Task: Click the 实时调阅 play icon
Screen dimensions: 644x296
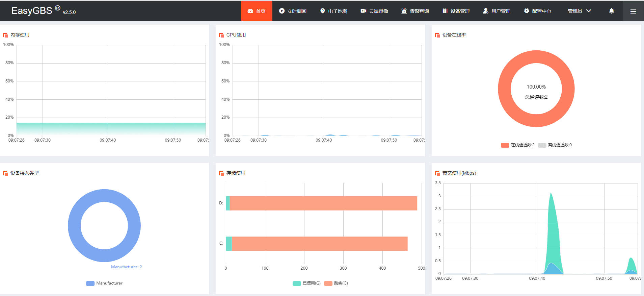Action: tap(281, 11)
